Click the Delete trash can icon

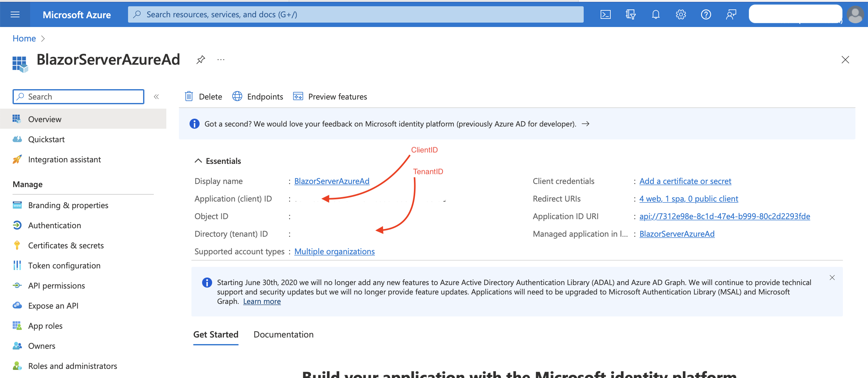(x=189, y=96)
